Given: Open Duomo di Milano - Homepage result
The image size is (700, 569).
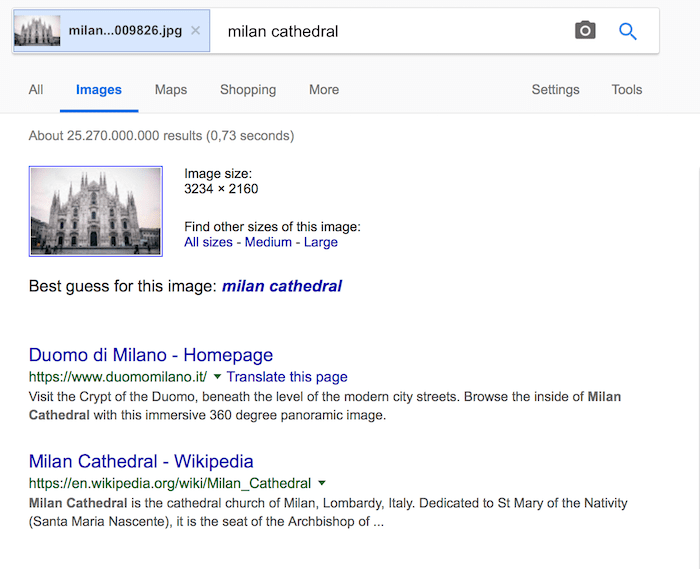Looking at the screenshot, I should coord(151,355).
